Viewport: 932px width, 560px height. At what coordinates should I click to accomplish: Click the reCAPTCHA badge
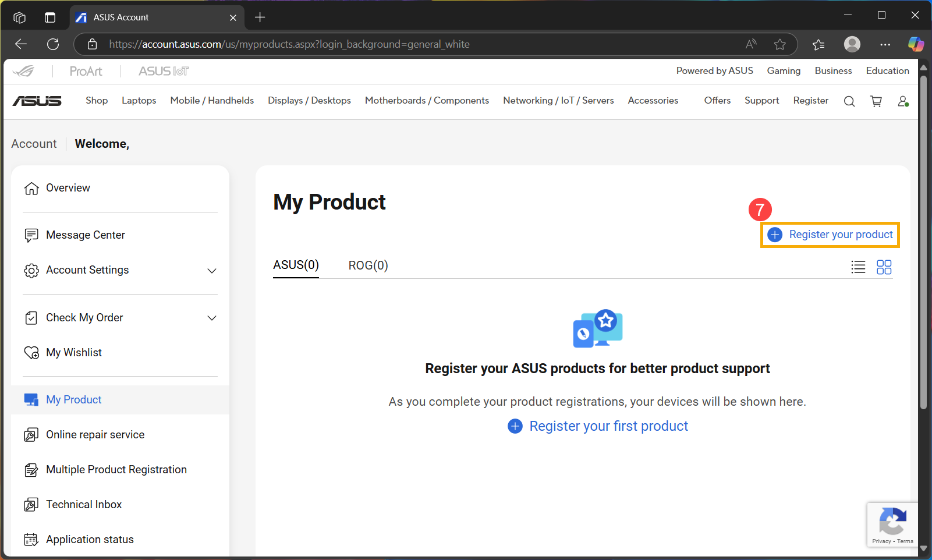coord(892,525)
